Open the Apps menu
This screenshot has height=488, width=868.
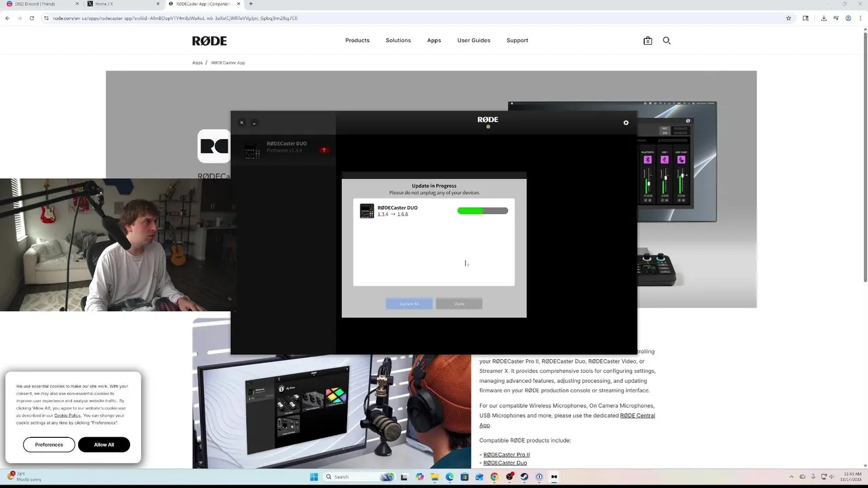pyautogui.click(x=434, y=41)
